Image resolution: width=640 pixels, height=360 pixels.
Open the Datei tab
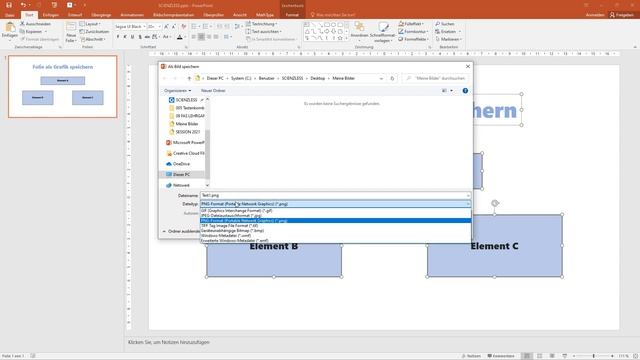(x=9, y=15)
